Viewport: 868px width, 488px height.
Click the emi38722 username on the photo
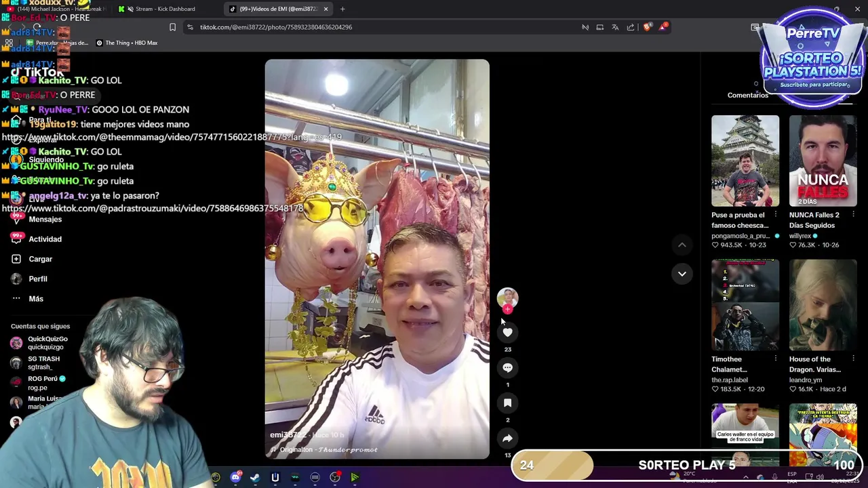pos(288,434)
